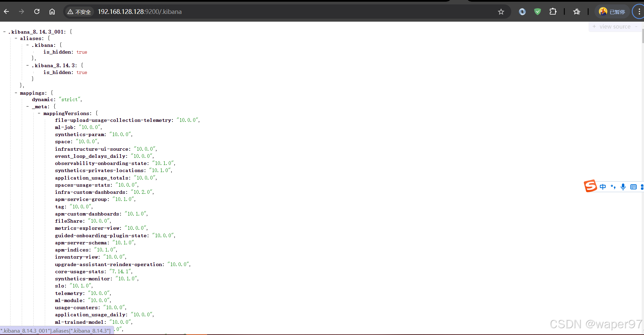Viewport: 644px width, 335px height.
Task: Collapse the .kibana_8.14.3_001 root node
Action: tap(4, 32)
